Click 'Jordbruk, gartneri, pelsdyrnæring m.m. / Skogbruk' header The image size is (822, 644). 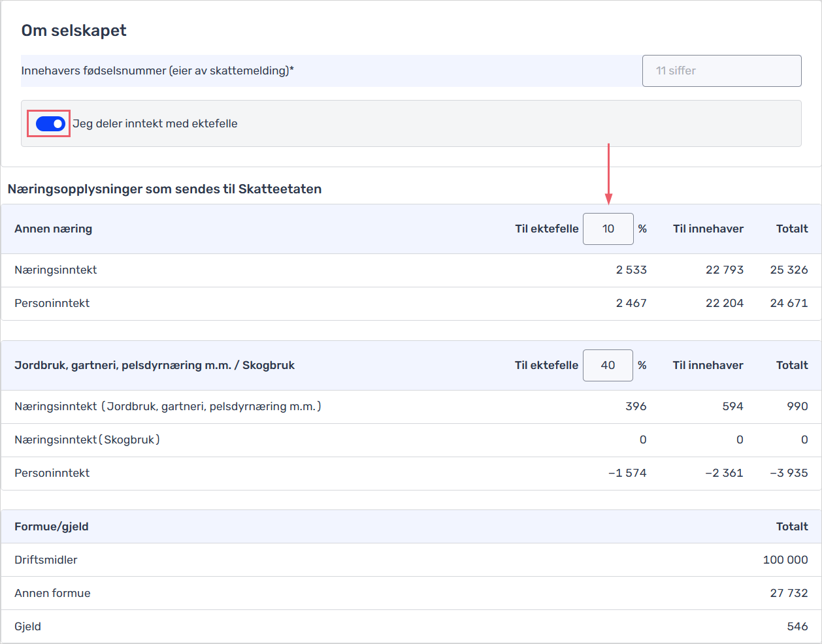(155, 365)
